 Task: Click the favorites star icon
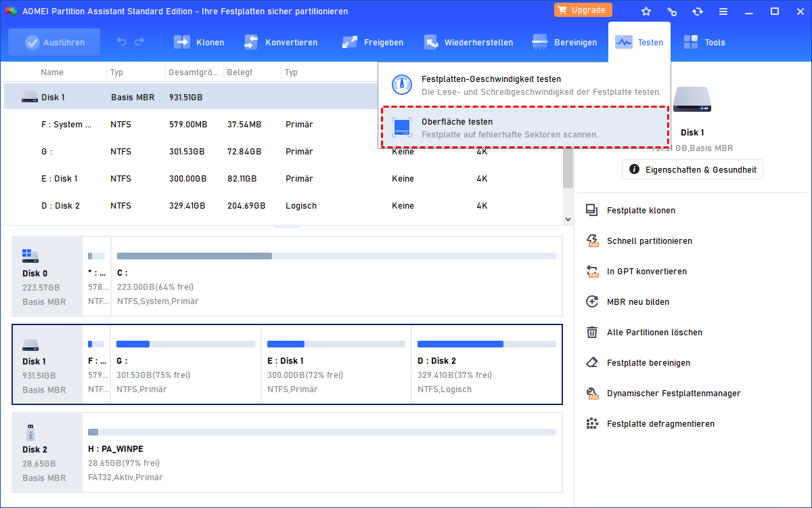[646, 12]
